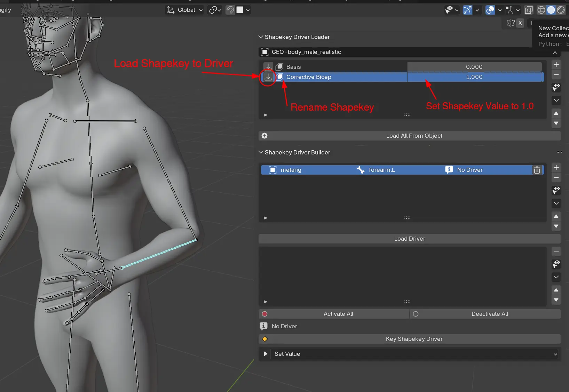Image resolution: width=569 pixels, height=392 pixels.
Task: Delete the metarig forearm.L driver entry
Action: (x=537, y=170)
